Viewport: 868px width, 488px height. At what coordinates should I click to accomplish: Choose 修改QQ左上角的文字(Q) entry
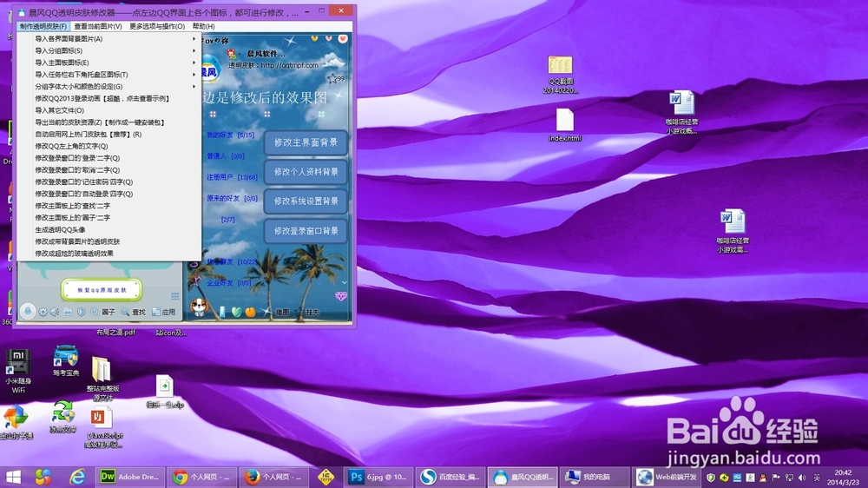109,146
